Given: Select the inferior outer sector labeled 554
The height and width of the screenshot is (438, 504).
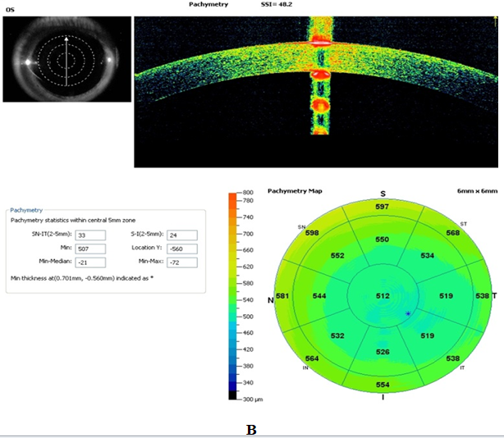Looking at the screenshot, I should 382,385.
